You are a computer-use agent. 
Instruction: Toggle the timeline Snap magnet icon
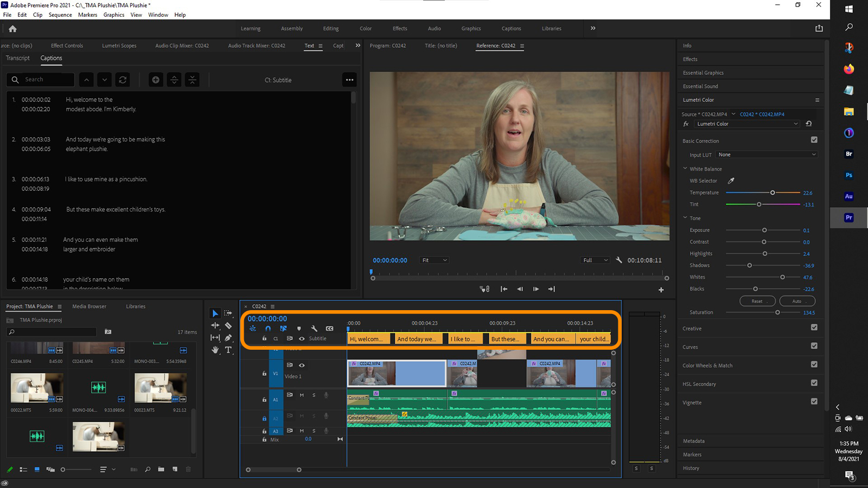coord(268,329)
